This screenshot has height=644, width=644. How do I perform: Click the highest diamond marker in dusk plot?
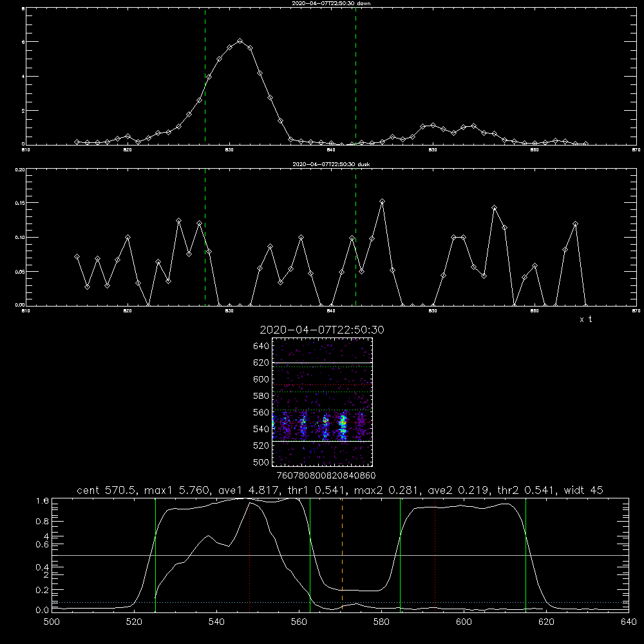tap(383, 201)
